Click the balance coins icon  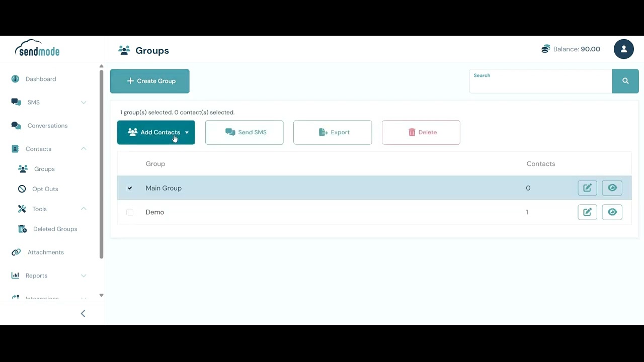click(545, 49)
